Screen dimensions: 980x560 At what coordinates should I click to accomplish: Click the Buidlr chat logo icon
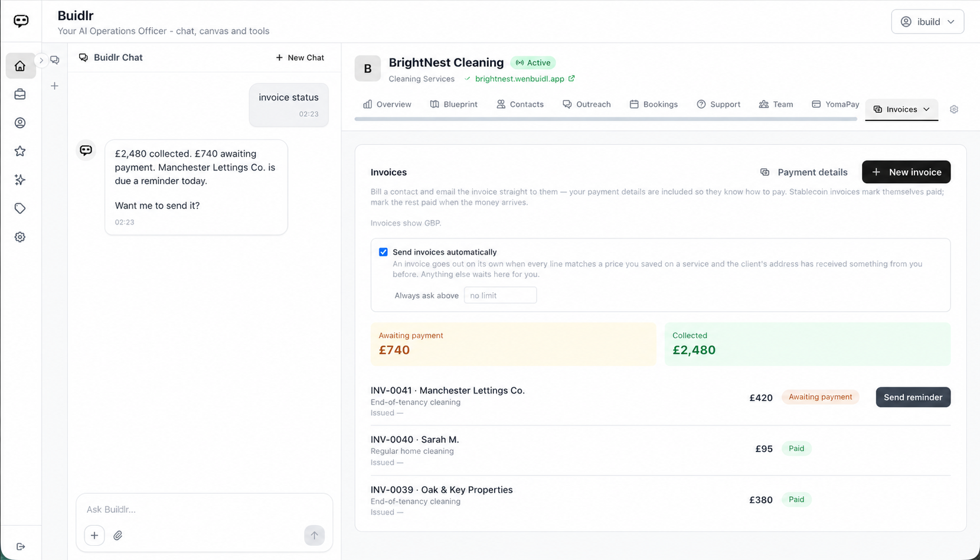pyautogui.click(x=21, y=21)
